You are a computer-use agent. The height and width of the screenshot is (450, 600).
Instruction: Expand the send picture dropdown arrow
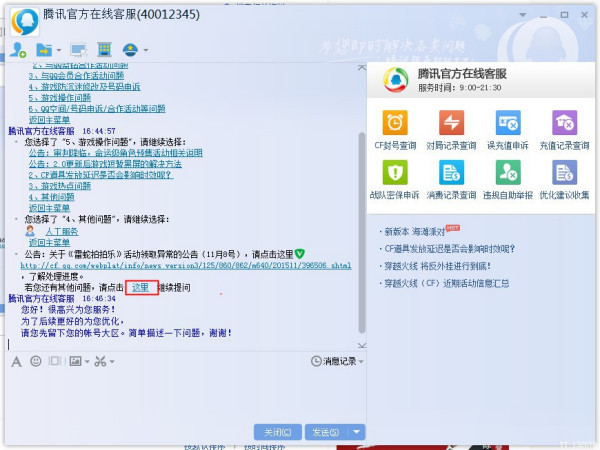click(87, 361)
